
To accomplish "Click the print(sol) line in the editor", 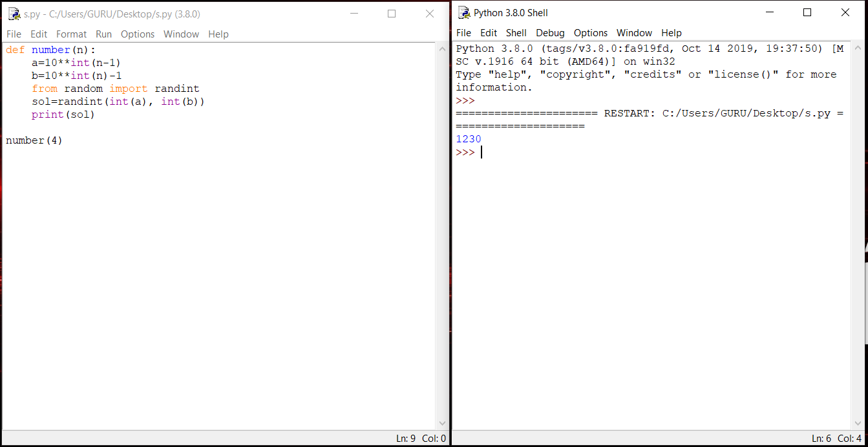I will [61, 114].
